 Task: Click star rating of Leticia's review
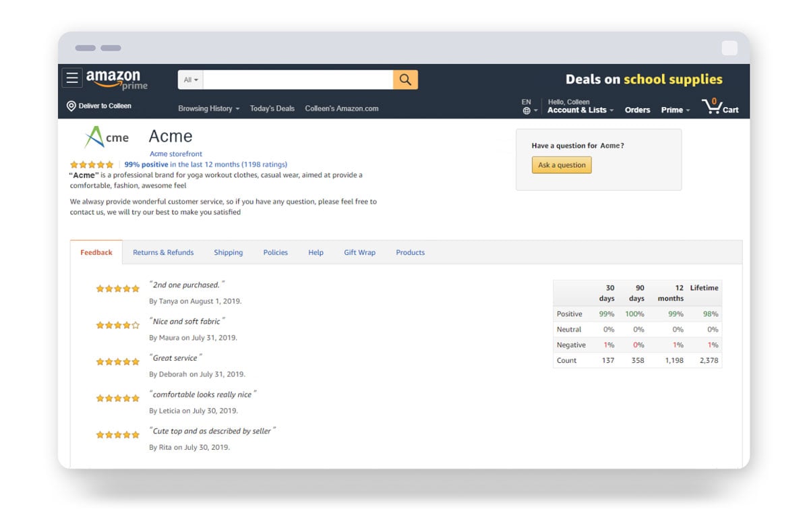tap(117, 398)
